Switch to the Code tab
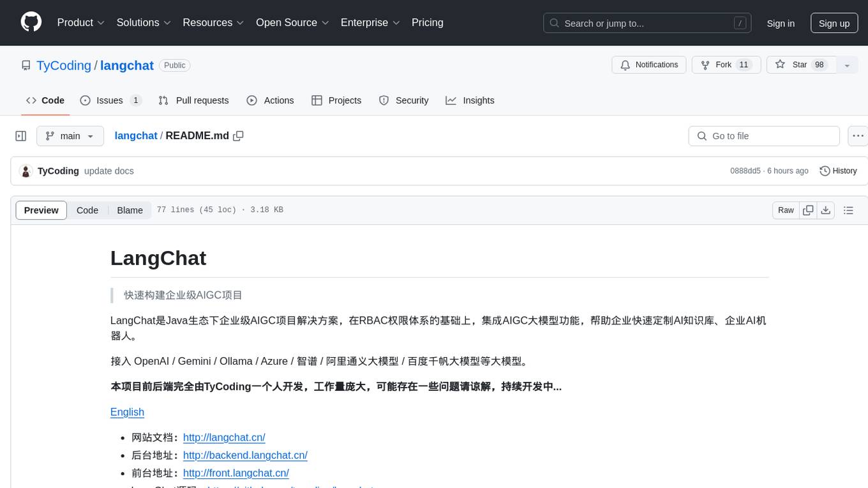The height and width of the screenshot is (488, 868). 45,100
